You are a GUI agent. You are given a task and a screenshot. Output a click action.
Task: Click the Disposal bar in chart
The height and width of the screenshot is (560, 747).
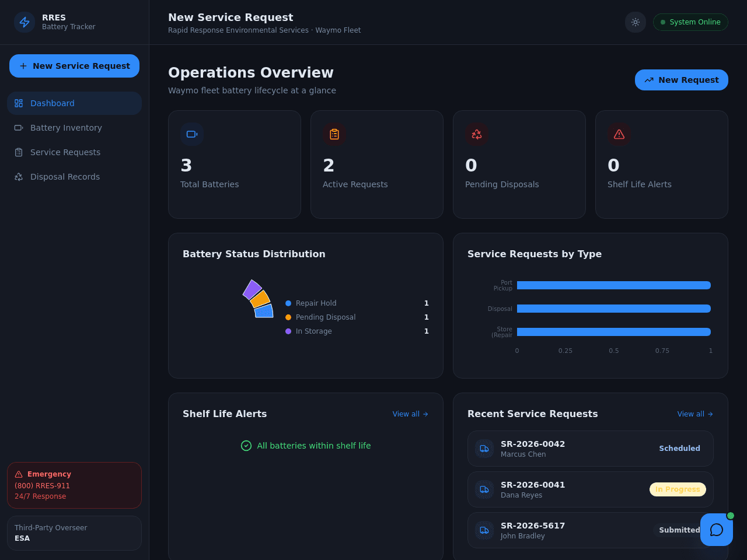[x=614, y=309]
